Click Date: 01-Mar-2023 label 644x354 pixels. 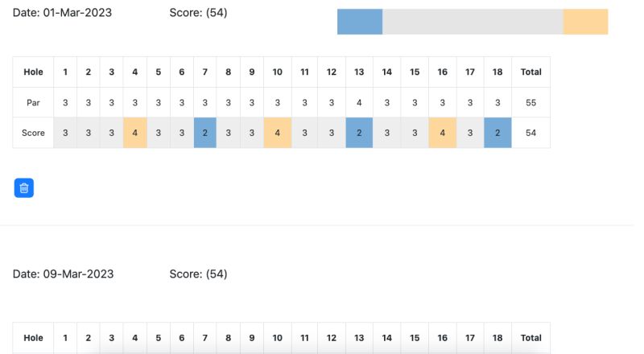coord(62,13)
